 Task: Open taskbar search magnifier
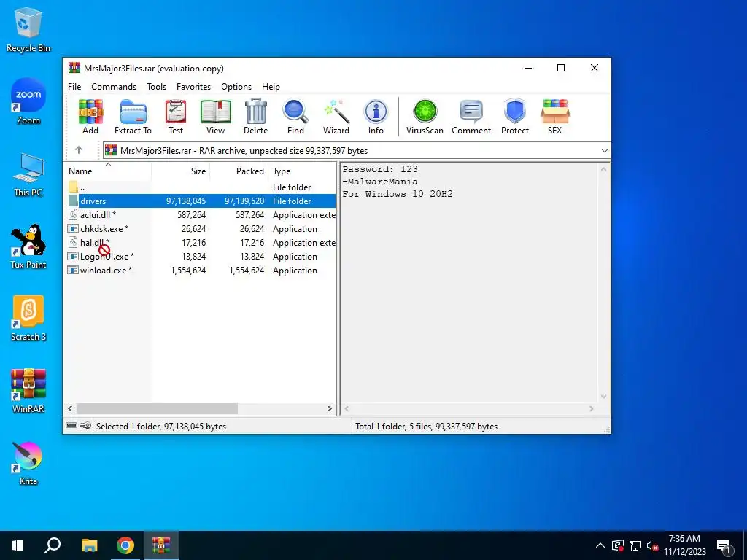[x=53, y=545]
